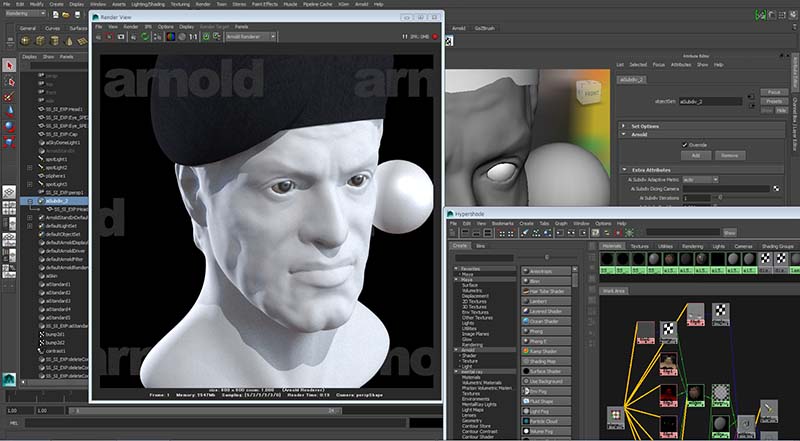Collapse the Arnold section in Attribute Editor
800x441 pixels.
click(x=623, y=135)
